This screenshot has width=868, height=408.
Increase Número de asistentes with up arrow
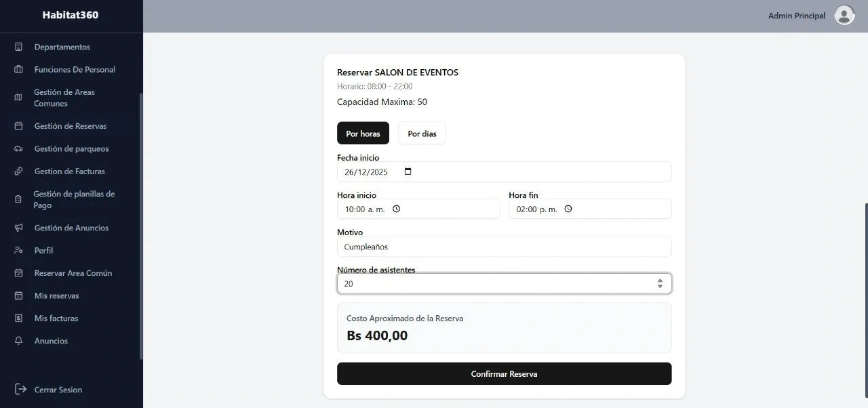(x=660, y=280)
